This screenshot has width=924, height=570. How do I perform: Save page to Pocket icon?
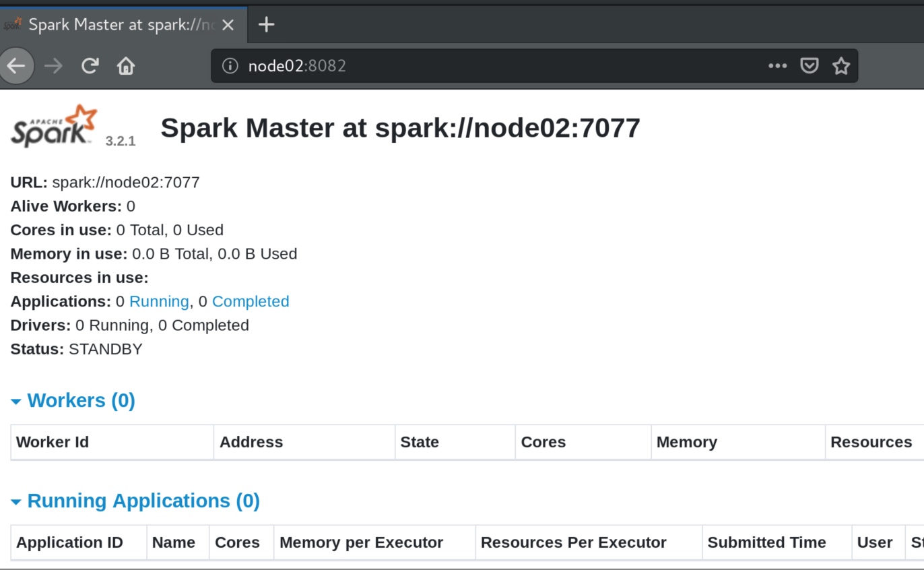809,66
